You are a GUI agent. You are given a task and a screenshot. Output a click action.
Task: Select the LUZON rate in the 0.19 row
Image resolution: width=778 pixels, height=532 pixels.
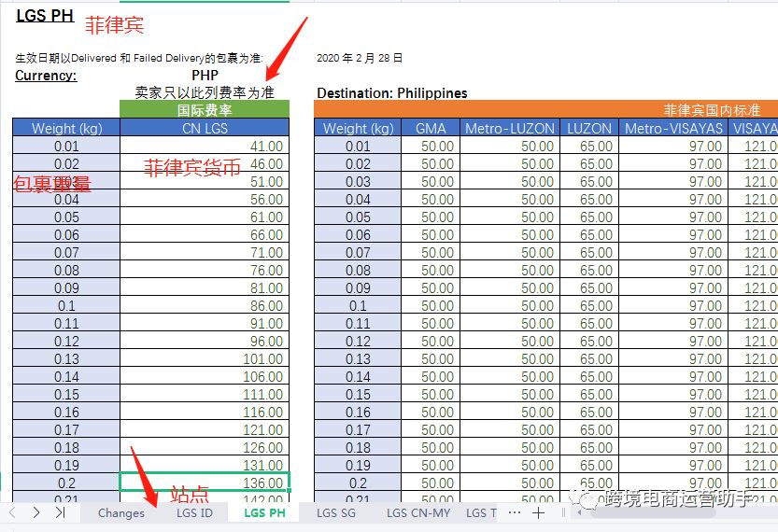589,465
